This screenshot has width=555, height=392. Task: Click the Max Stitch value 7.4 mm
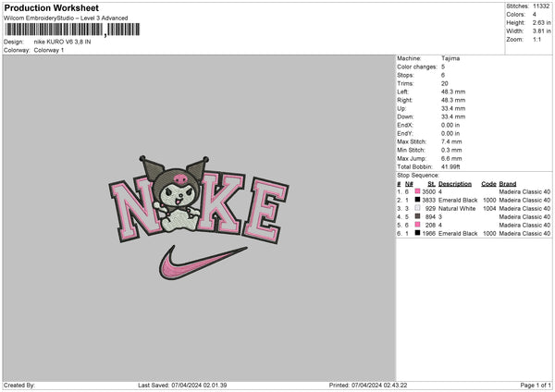(x=451, y=141)
